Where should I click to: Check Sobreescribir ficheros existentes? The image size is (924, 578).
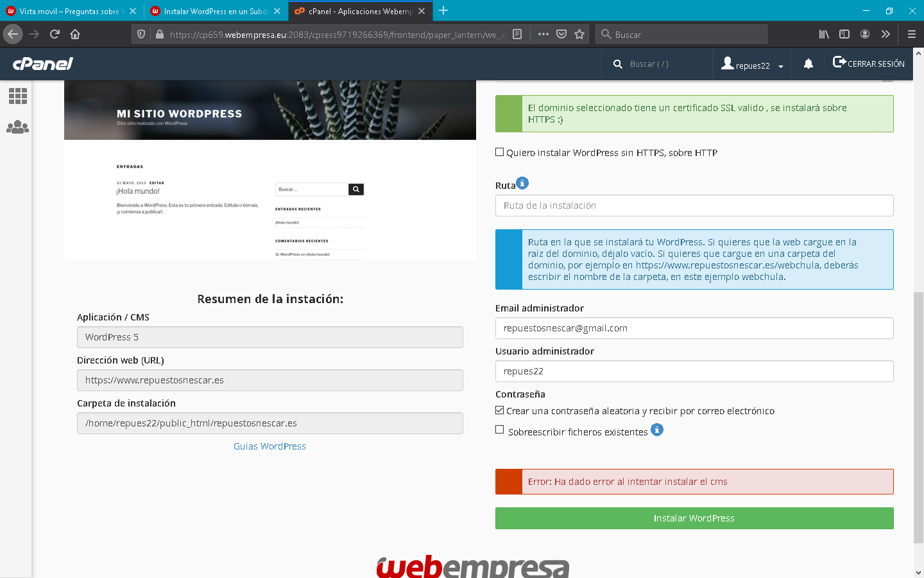[500, 430]
